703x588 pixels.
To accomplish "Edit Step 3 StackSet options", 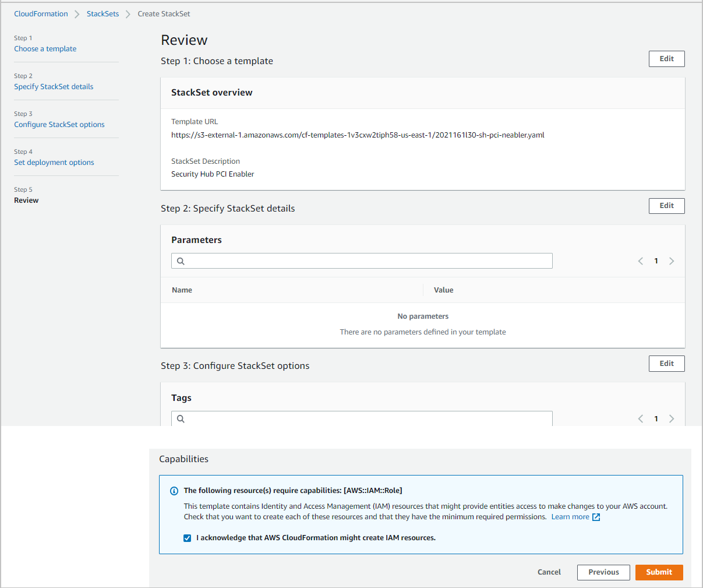I will click(x=666, y=363).
